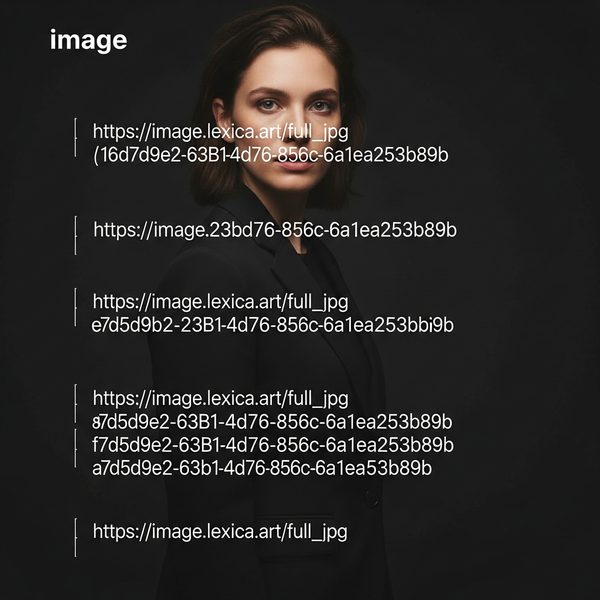
Task: Open the bottom lexica.art URL without an ID
Action: tap(220, 532)
